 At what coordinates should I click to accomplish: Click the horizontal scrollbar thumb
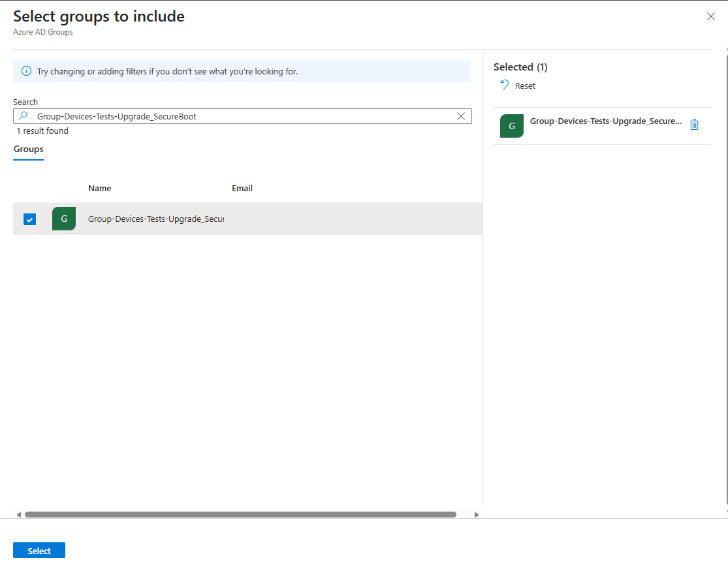coord(240,515)
